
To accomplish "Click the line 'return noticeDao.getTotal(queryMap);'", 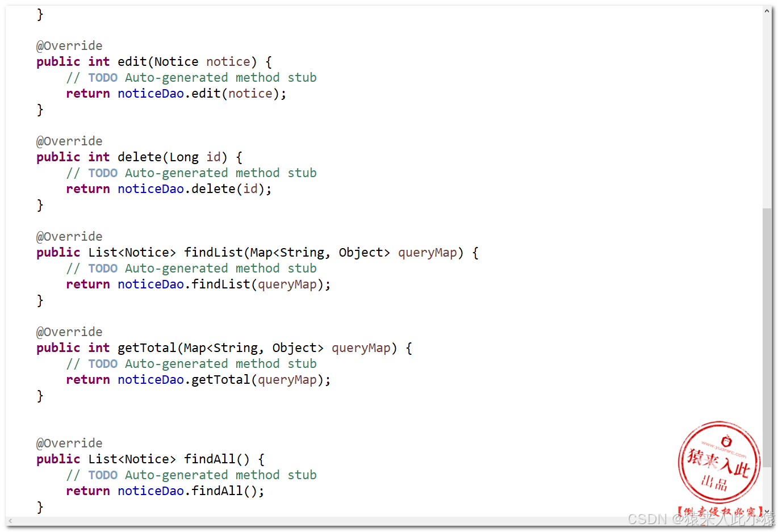I will pos(199,379).
